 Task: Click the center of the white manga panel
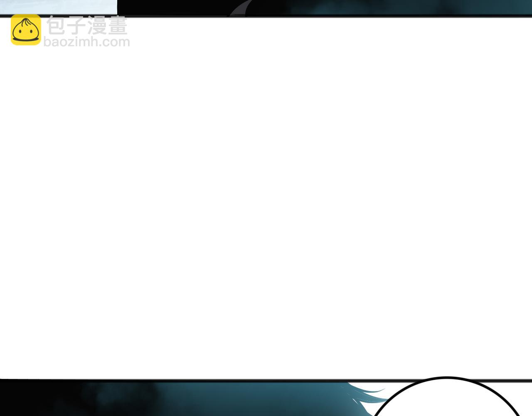point(266,198)
